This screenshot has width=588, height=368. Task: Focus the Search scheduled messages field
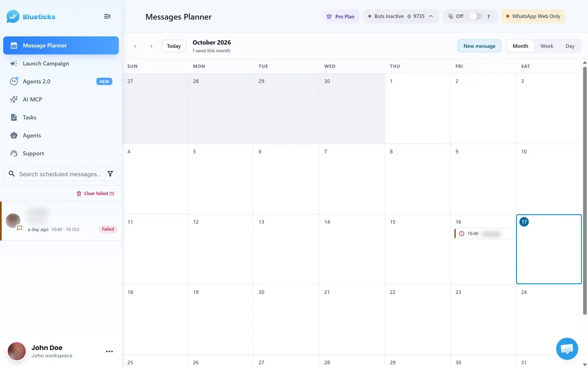coord(61,174)
